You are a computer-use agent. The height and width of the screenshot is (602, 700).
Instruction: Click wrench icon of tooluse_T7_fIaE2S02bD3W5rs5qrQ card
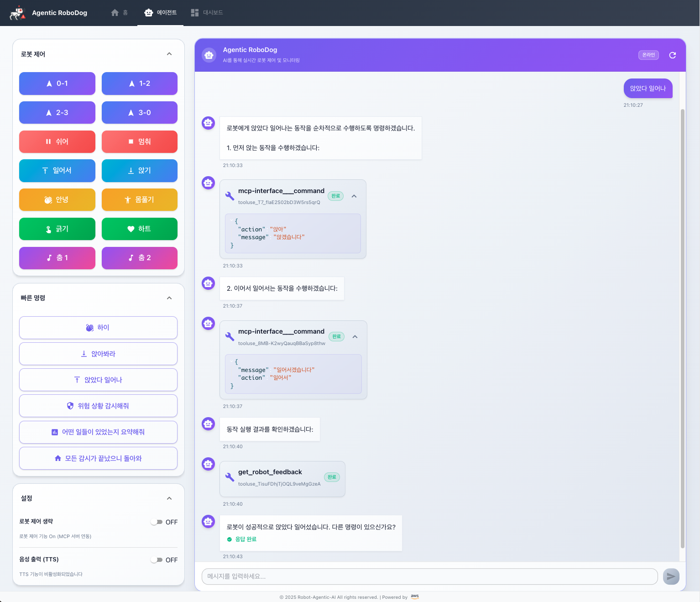(230, 196)
